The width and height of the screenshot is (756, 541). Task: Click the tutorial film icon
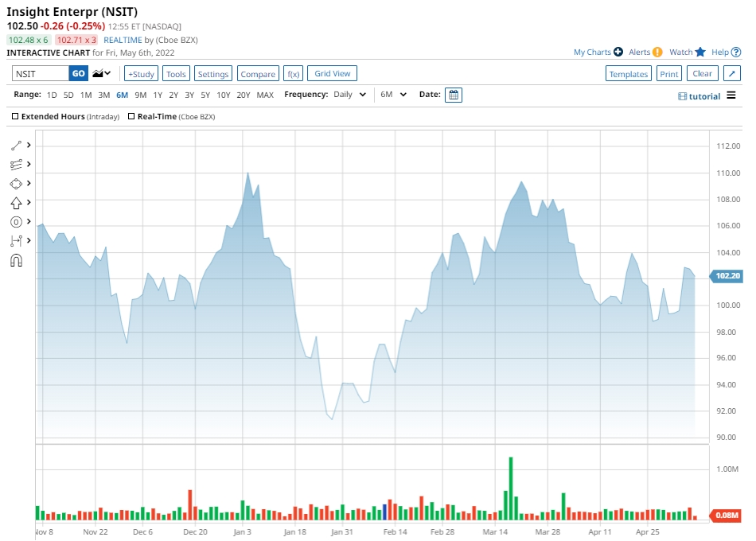pos(682,96)
